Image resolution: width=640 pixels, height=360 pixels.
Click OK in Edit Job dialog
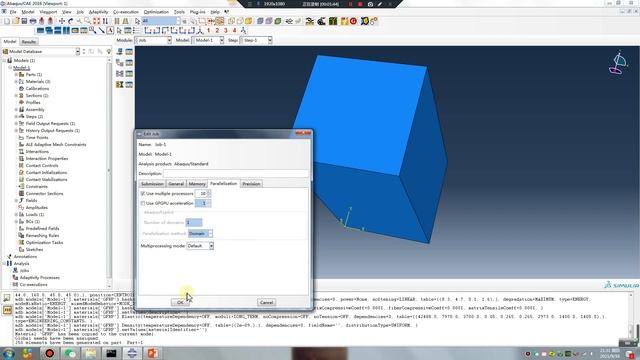(180, 302)
